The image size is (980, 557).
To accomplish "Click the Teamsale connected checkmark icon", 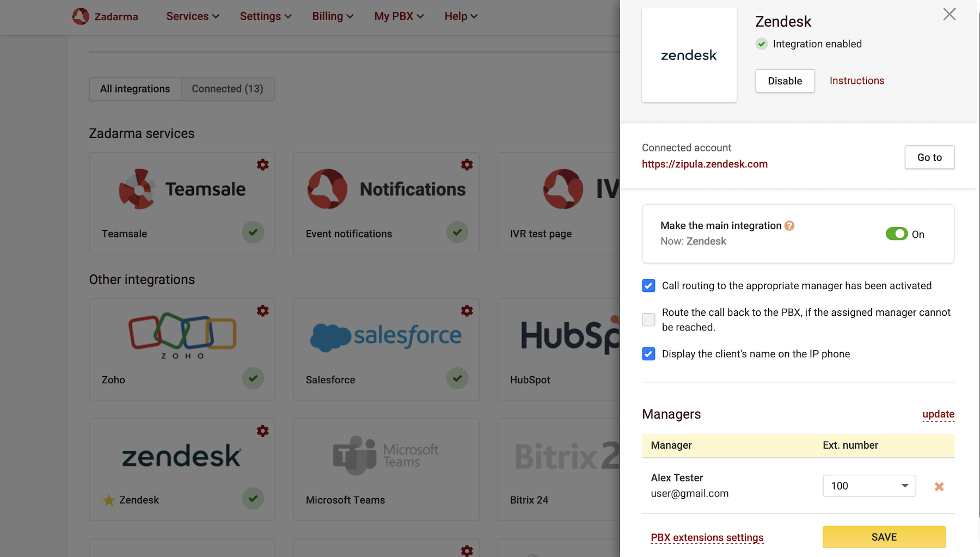I will coord(253,232).
